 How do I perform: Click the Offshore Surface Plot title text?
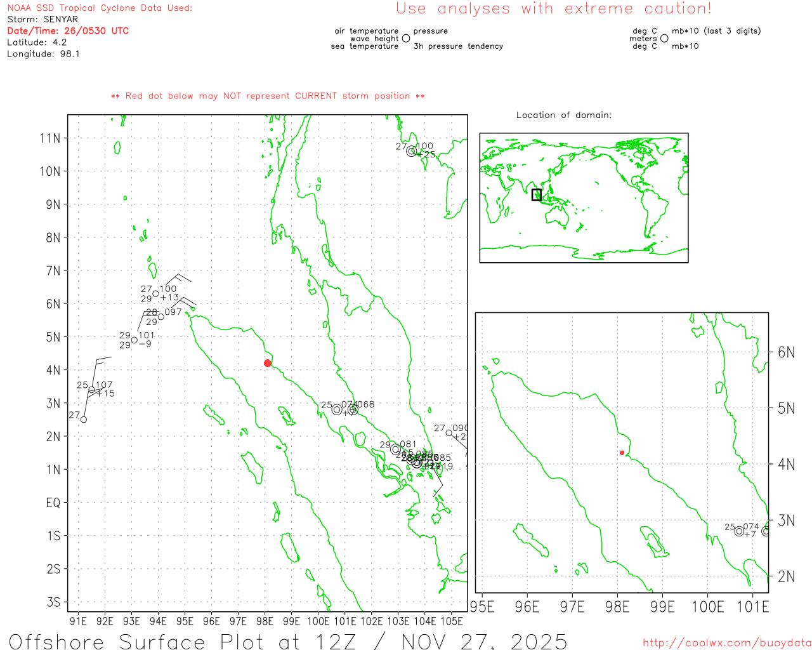click(288, 641)
